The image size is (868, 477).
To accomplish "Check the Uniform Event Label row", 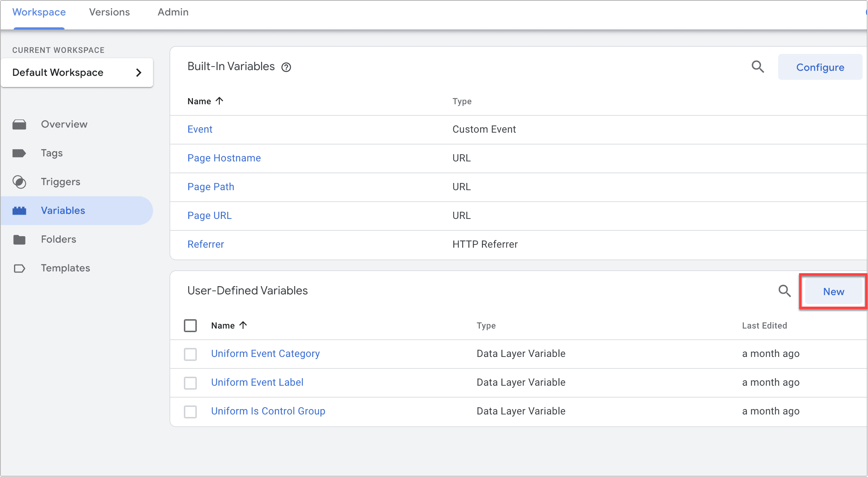I will (190, 383).
